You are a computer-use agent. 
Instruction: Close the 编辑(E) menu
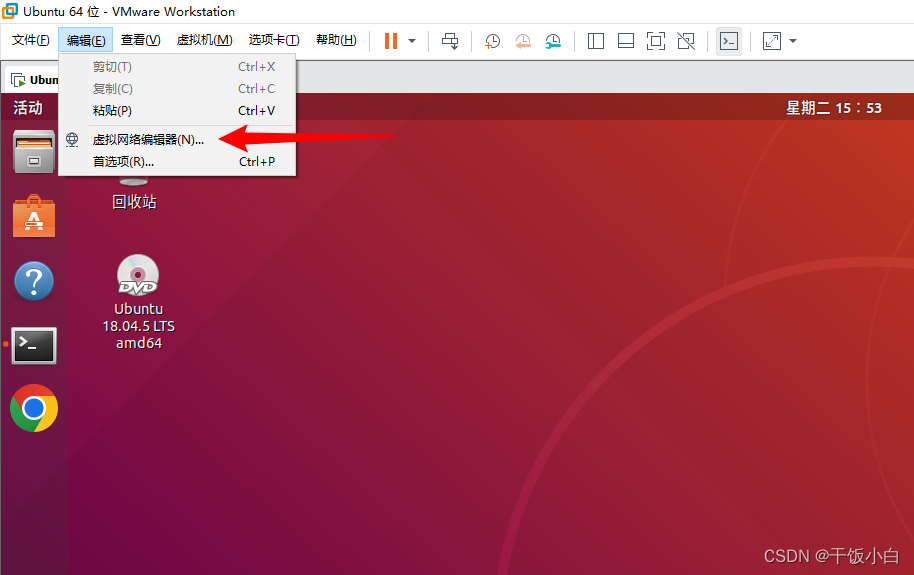pyautogui.click(x=86, y=40)
